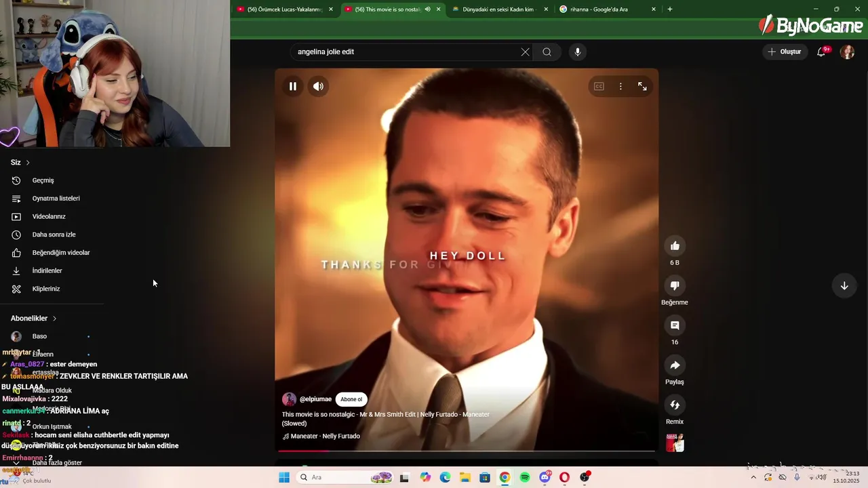Dislike the Shorts video (Beğenme)

(675, 285)
